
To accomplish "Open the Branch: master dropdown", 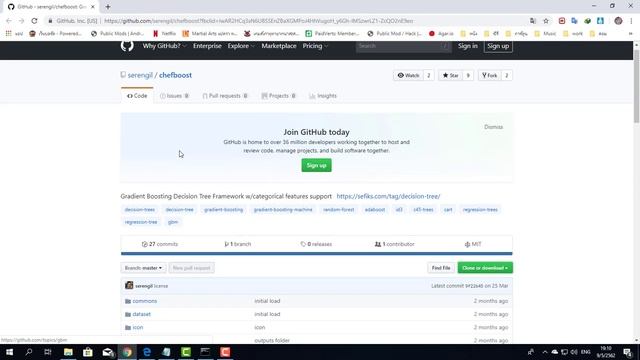I will tap(143, 268).
